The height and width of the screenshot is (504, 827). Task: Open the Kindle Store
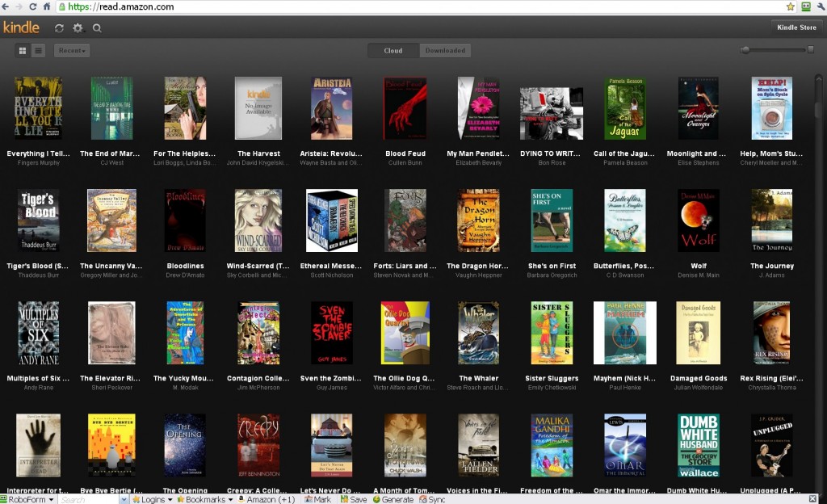coord(796,27)
